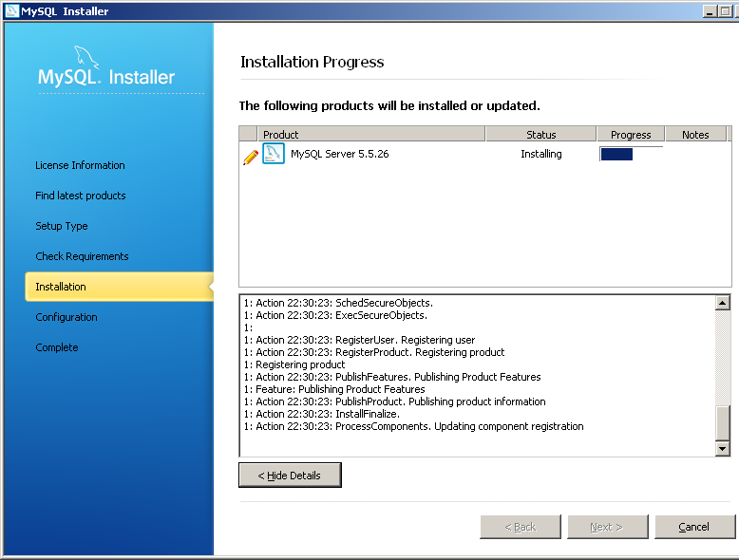
Task: Select Find latest products step
Action: coord(81,196)
